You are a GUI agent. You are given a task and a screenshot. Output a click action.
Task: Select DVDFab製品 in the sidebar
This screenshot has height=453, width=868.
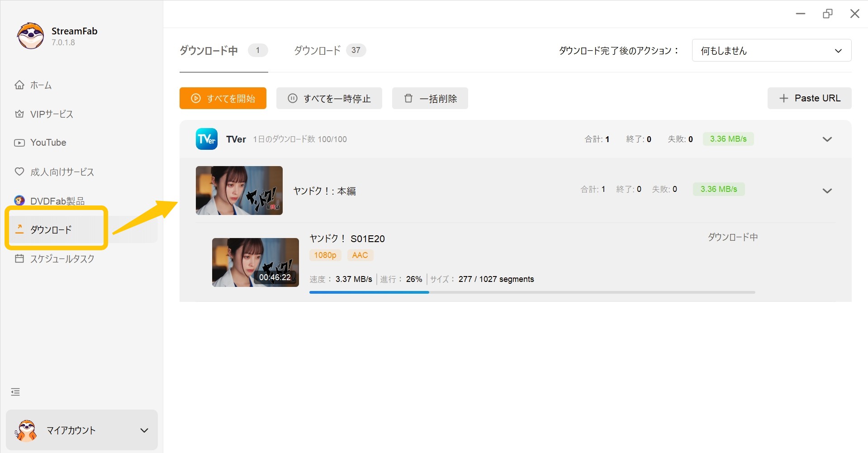click(x=57, y=200)
